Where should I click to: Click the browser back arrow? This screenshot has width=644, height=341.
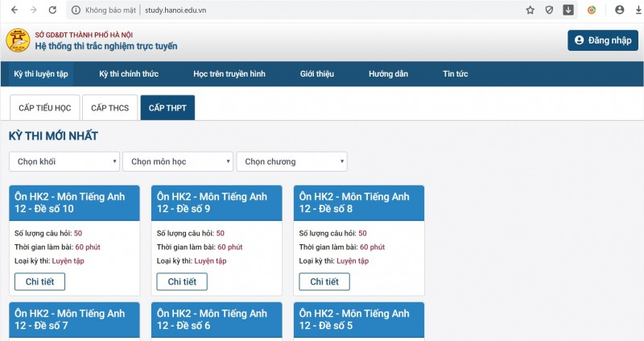click(14, 10)
